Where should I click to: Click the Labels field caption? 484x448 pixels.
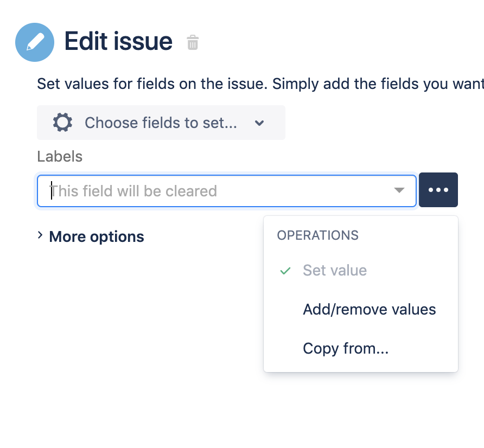[x=60, y=156]
